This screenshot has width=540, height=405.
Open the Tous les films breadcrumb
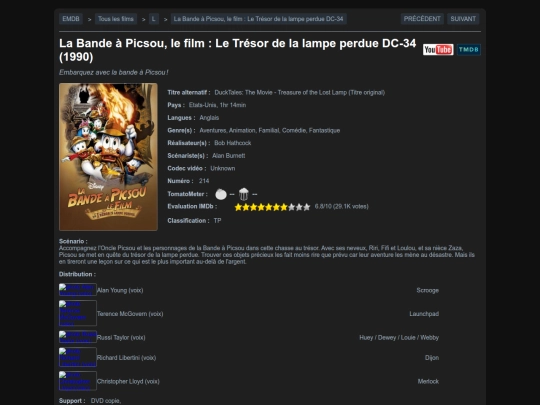[116, 19]
